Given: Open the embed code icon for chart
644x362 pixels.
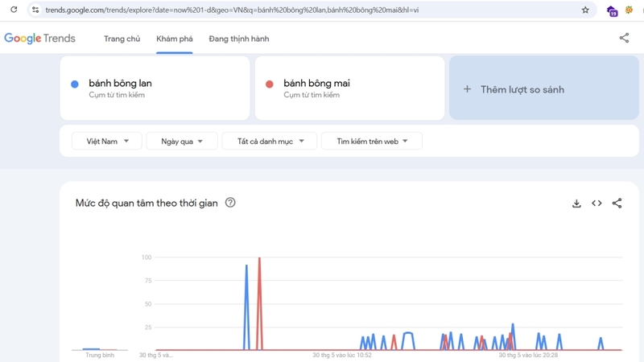Looking at the screenshot, I should [x=597, y=204].
